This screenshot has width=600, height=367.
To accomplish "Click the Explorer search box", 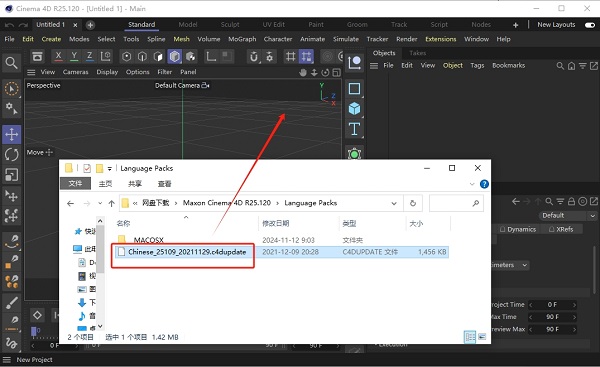I will 456,203.
